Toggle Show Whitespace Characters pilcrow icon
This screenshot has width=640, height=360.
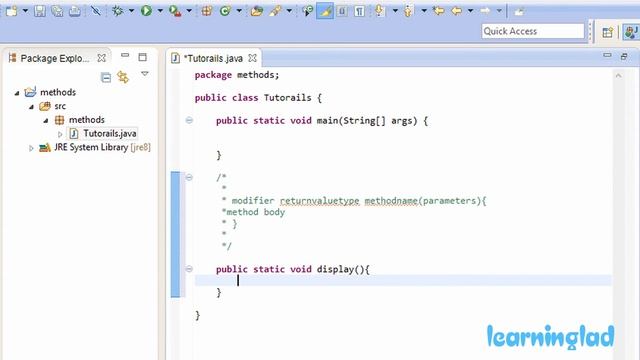[x=359, y=11]
